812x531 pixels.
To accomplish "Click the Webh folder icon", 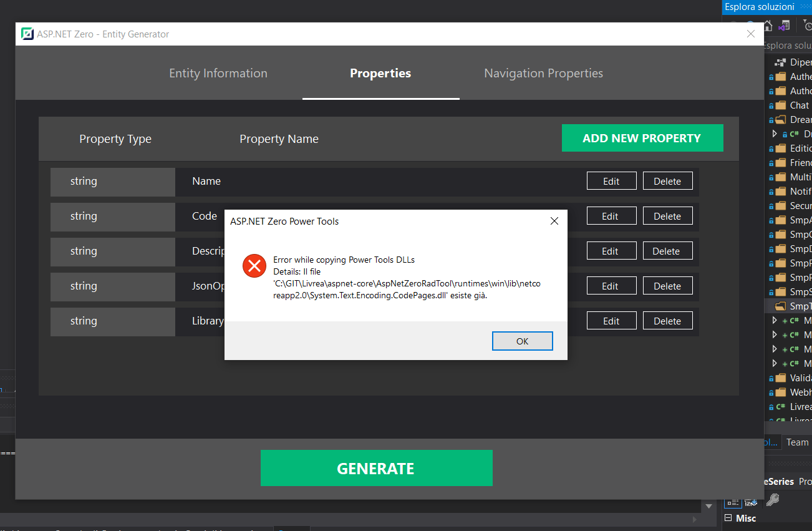I will click(x=780, y=392).
